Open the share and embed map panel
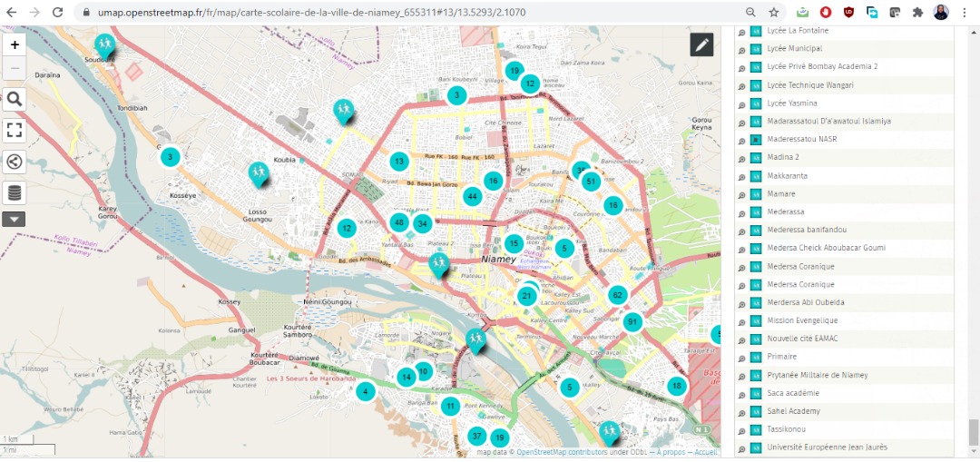Viewport: 980px width, 462px height. (15, 162)
